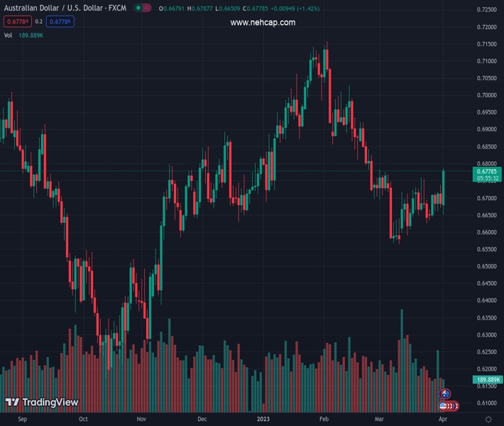Open chart settings gear icon
This screenshot has height=426, width=504.
[488, 420]
